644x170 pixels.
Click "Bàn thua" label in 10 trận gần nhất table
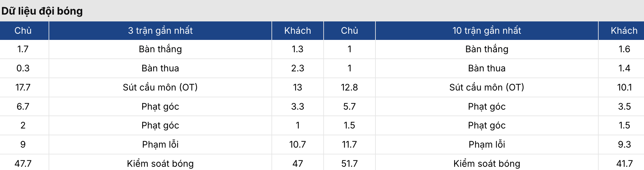pos(487,68)
